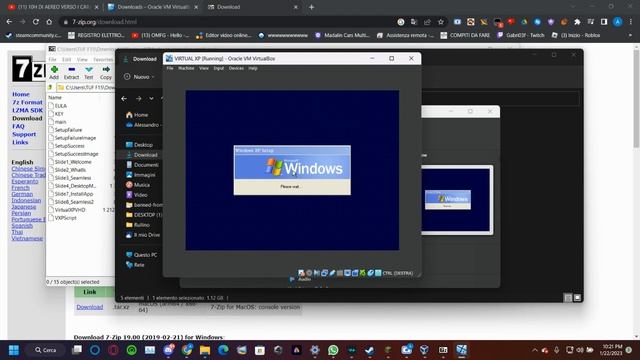The image size is (640, 360).
Task: Click LZMA SDK link on website
Action: [x=27, y=110]
